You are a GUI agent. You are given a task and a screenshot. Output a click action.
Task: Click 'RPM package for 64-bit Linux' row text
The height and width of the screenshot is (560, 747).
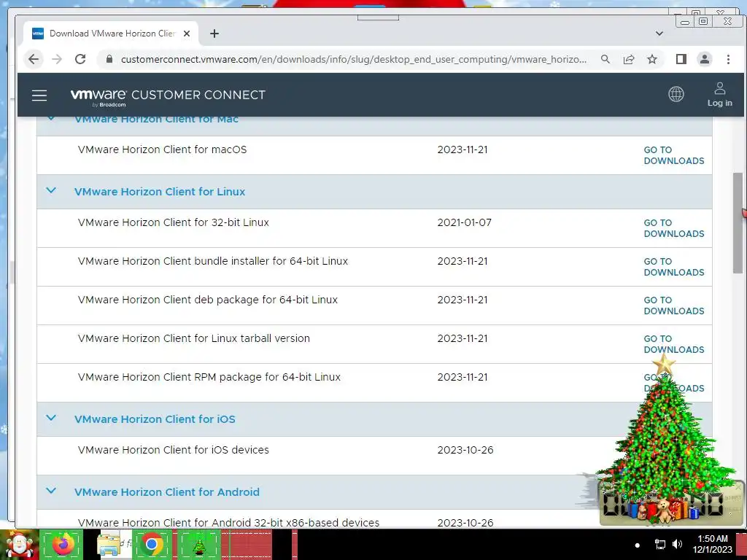pos(209,377)
